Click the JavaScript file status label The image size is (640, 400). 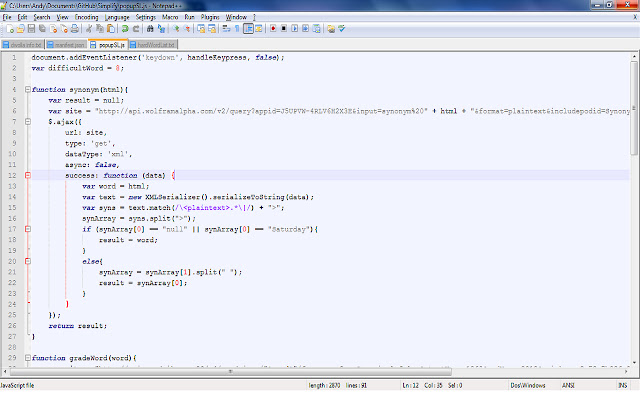click(18, 386)
